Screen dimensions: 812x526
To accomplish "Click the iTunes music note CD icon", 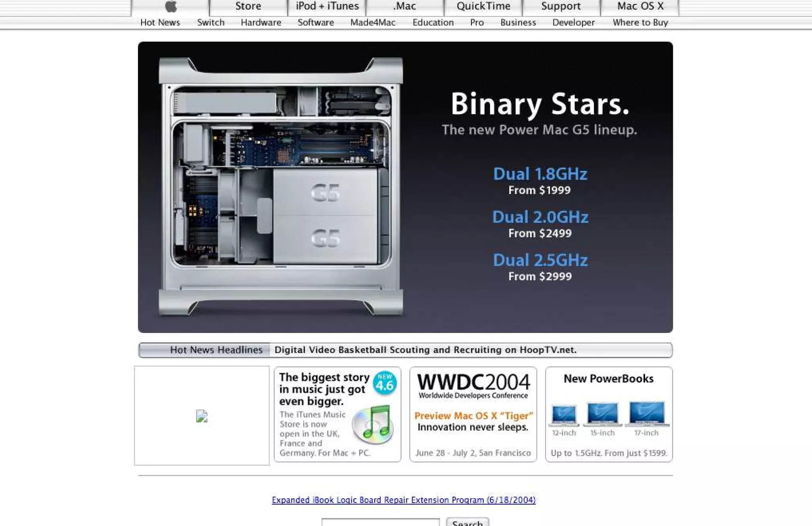I will click(373, 424).
